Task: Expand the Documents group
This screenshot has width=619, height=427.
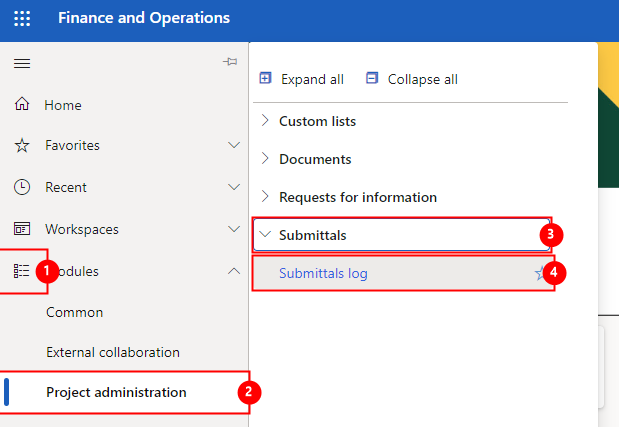Action: 265,159
